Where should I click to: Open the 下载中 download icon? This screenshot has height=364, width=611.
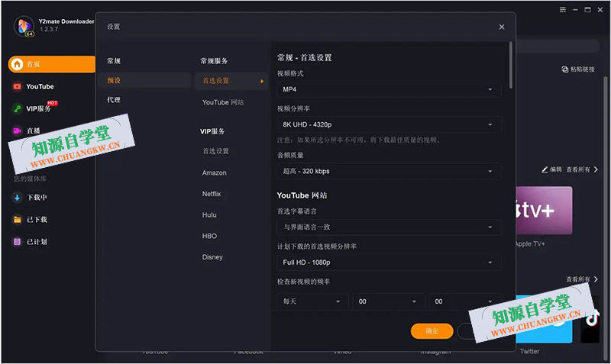(x=18, y=198)
